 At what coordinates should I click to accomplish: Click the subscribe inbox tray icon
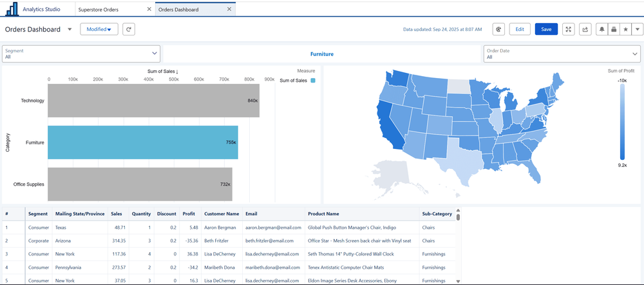coord(614,29)
